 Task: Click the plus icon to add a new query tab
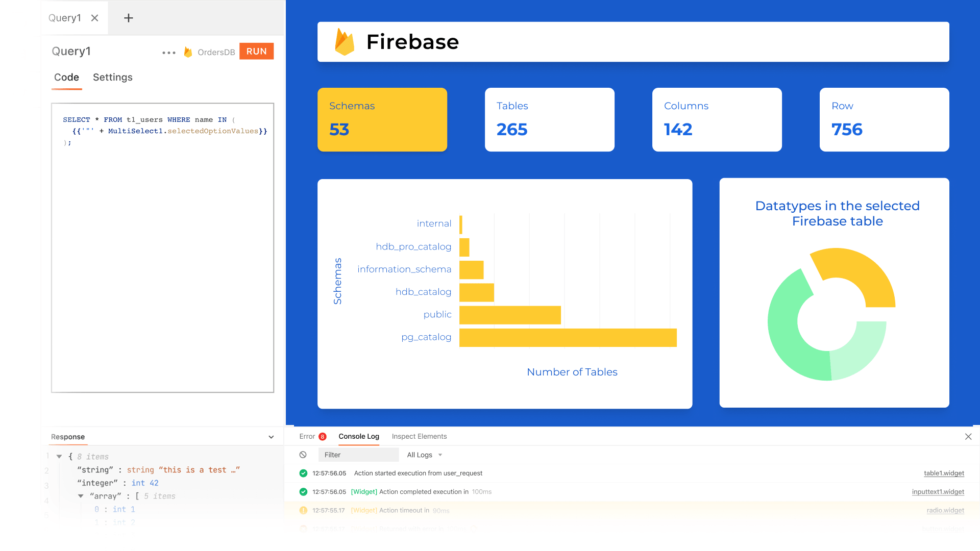click(x=128, y=18)
